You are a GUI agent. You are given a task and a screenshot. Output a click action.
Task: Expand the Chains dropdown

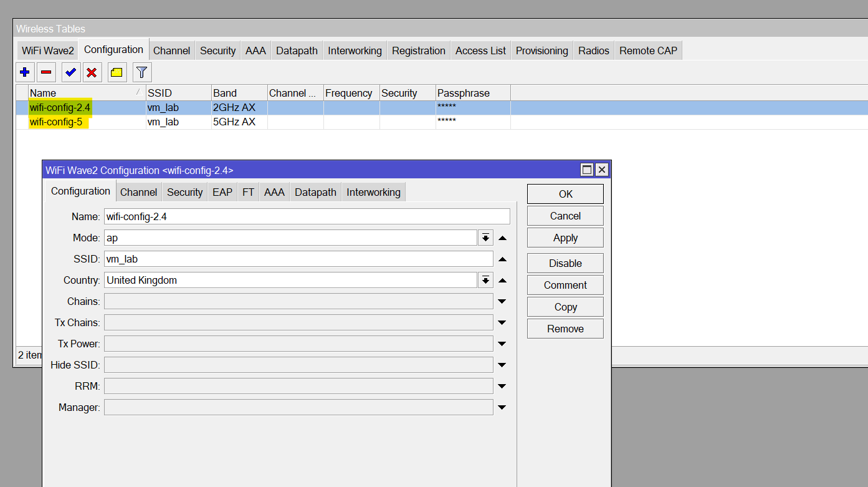(502, 301)
